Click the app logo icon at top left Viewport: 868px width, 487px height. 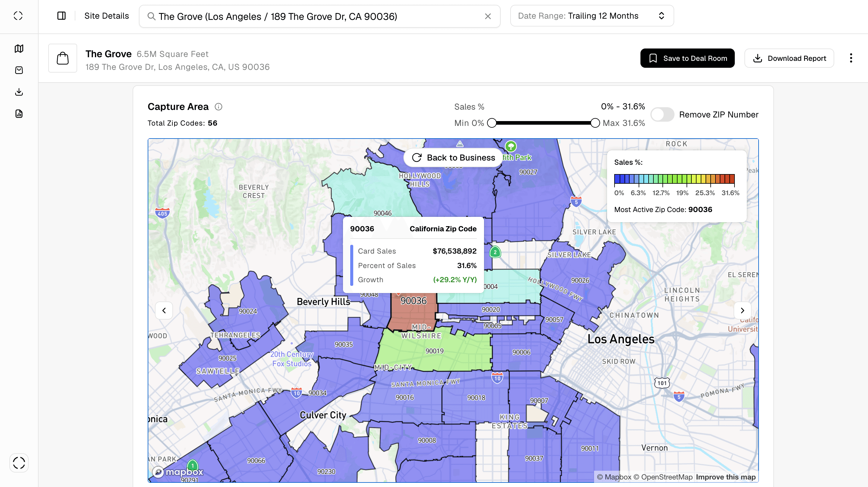[x=18, y=16]
